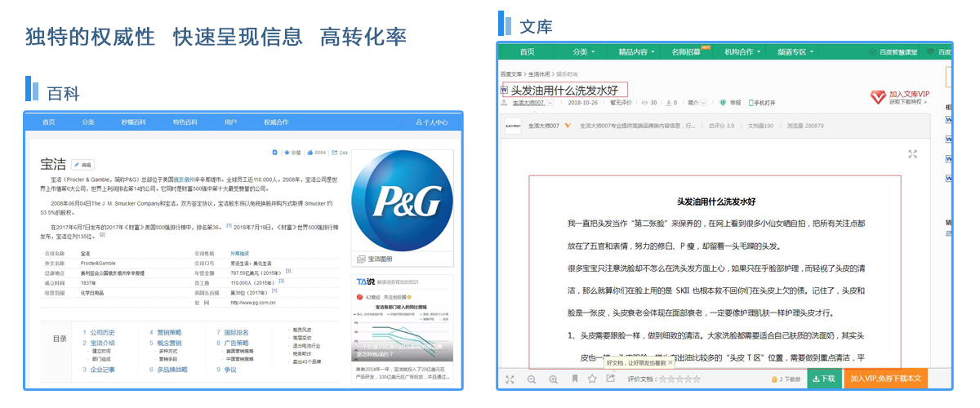This screenshot has height=408, width=980.
Task: Click the zoom out magnifier icon
Action: (532, 379)
